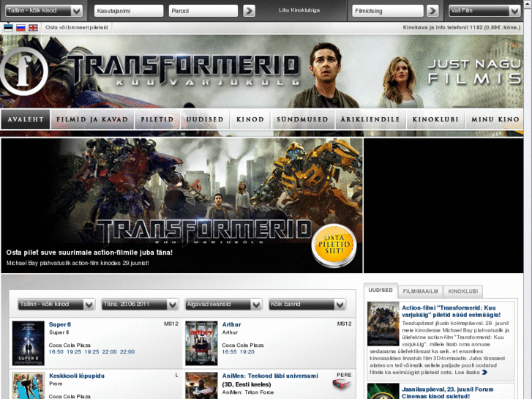Switch site language to English flag
Screen dimensions: 532x399
pos(33,28)
